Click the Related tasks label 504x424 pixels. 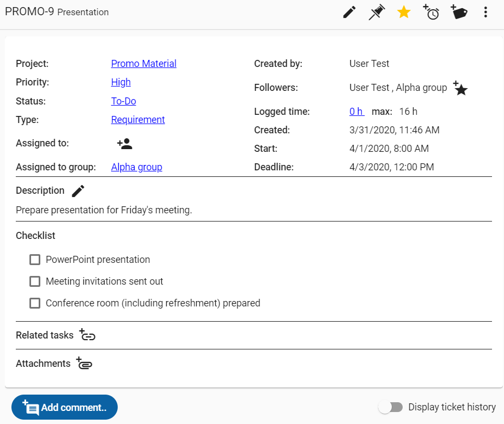point(45,335)
